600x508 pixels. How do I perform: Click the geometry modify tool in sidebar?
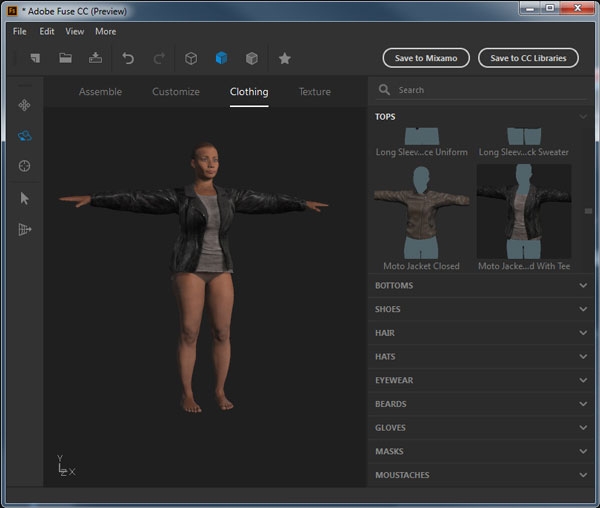pos(24,229)
